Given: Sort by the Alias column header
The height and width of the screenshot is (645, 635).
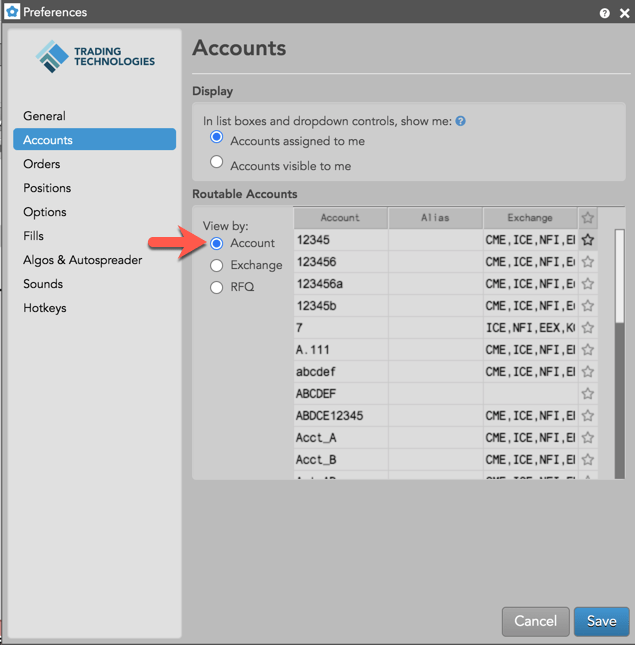Looking at the screenshot, I should point(435,218).
